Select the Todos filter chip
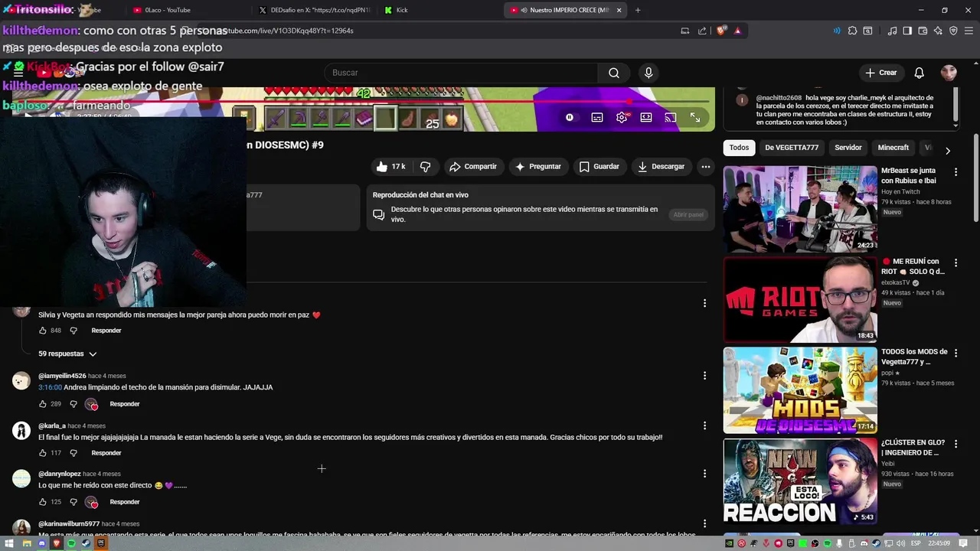The image size is (980, 551). 739,148
